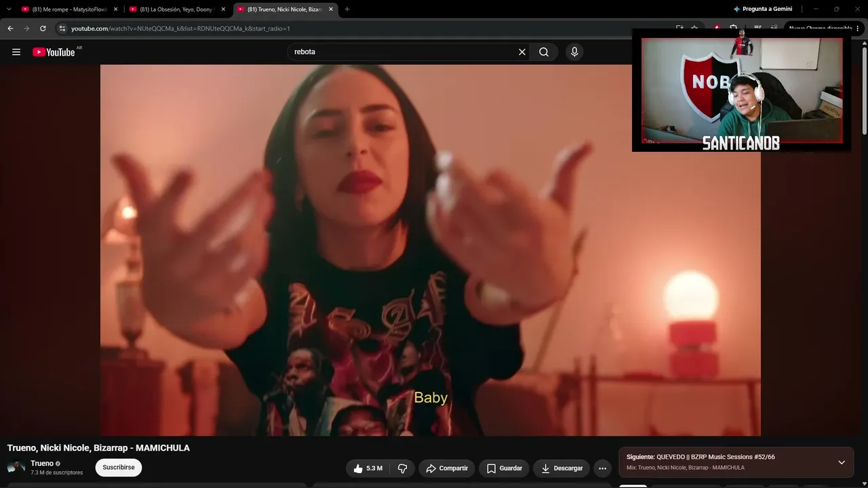
Task: Reload the current YouTube page
Action: (43, 28)
